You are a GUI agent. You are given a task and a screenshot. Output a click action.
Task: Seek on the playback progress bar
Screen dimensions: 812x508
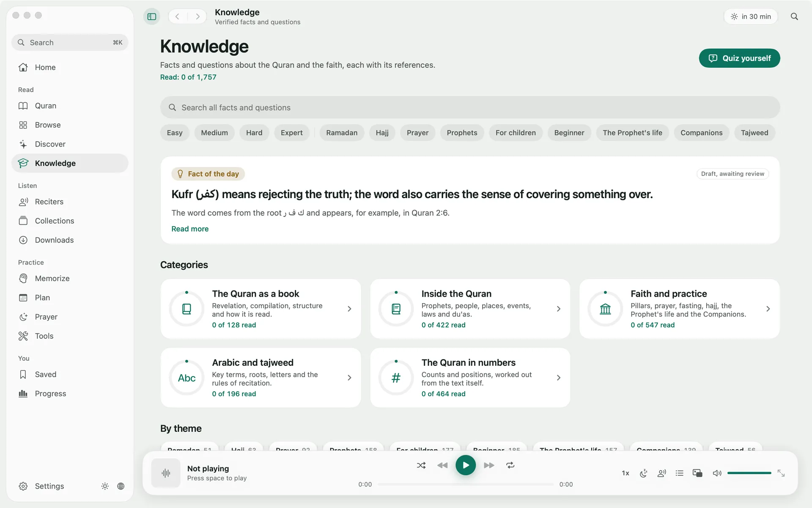coord(466,484)
